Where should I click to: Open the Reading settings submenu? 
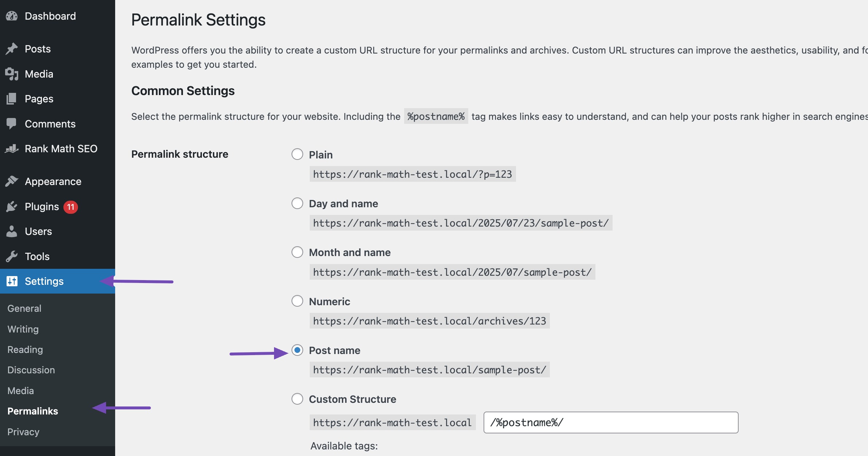(25, 350)
